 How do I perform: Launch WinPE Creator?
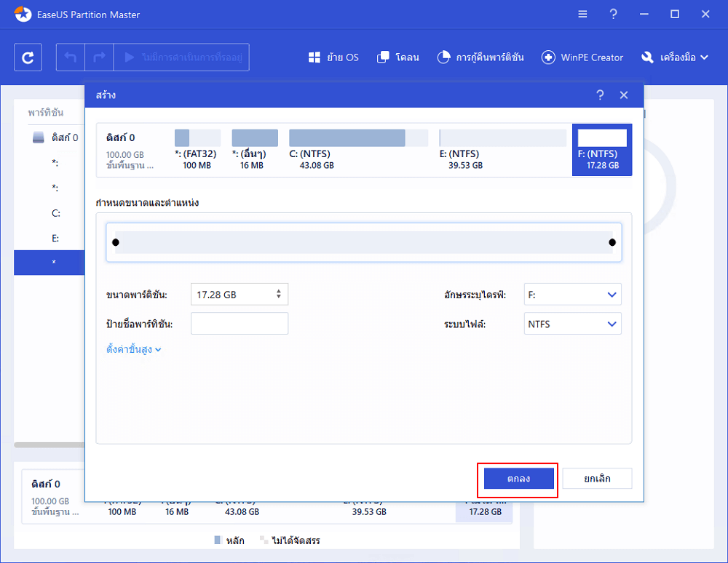[x=582, y=57]
